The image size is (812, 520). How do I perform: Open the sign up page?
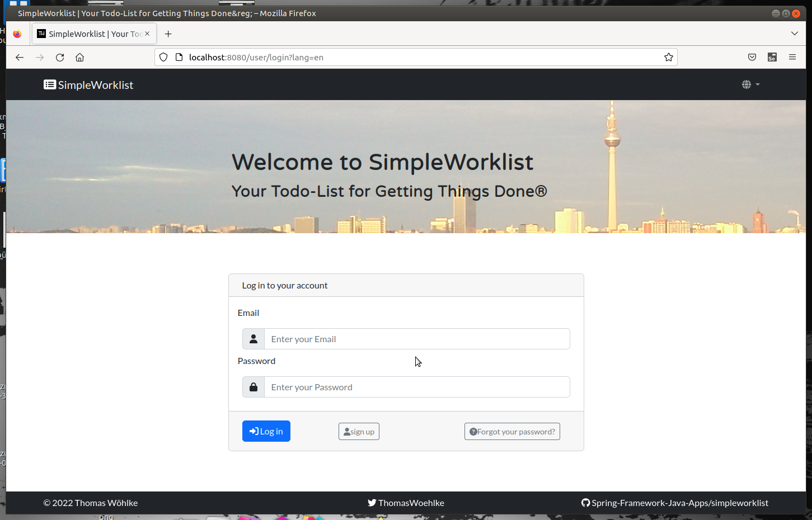[x=359, y=432]
